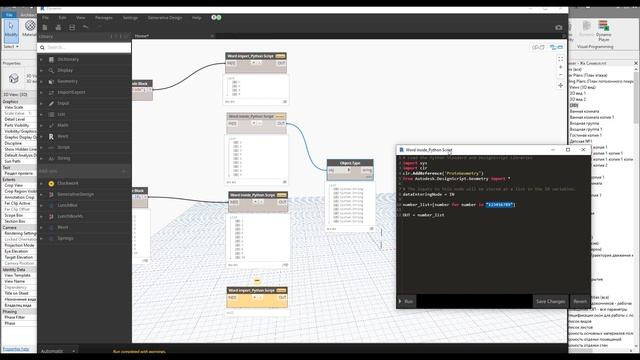Click the highlighted string in Python code

(500, 204)
